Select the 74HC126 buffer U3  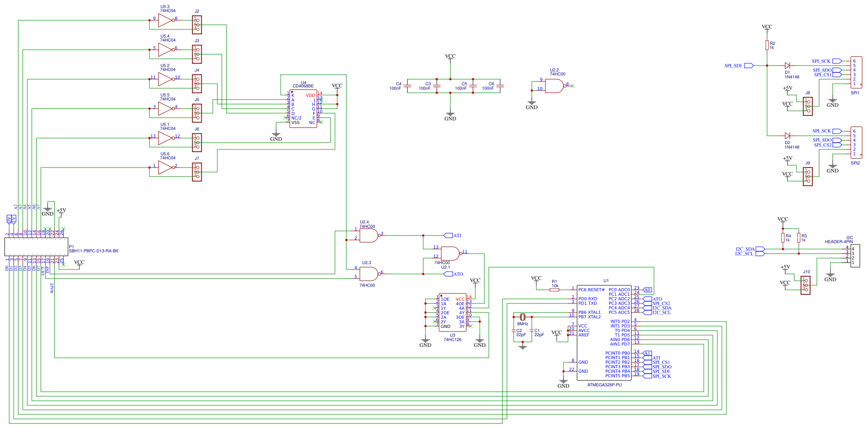click(452, 313)
